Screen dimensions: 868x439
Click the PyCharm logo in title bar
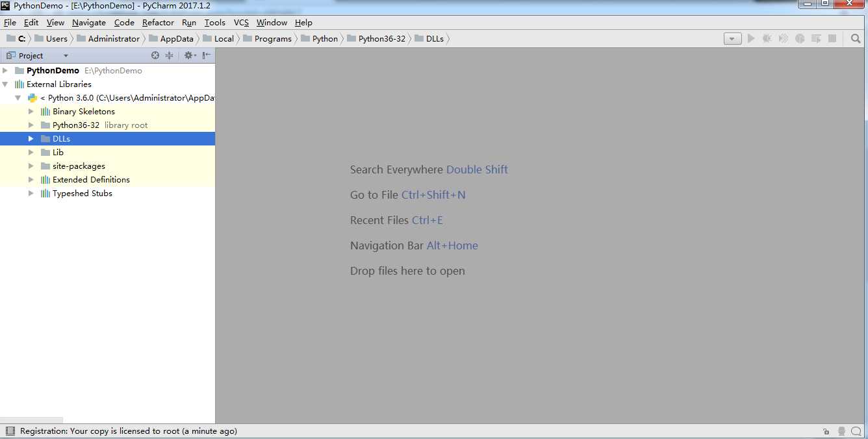[x=5, y=5]
